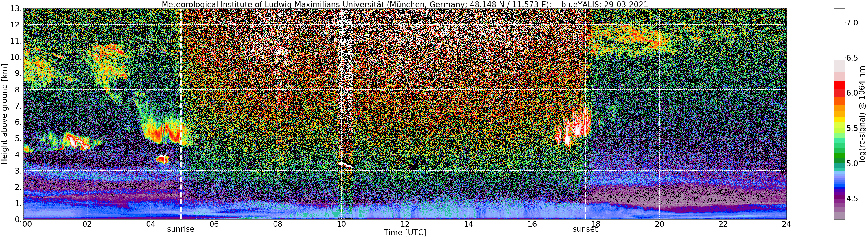Screen dimensions: 868x238
Task: Click the small white cloud streak at 10 UTC
Action: (346, 165)
